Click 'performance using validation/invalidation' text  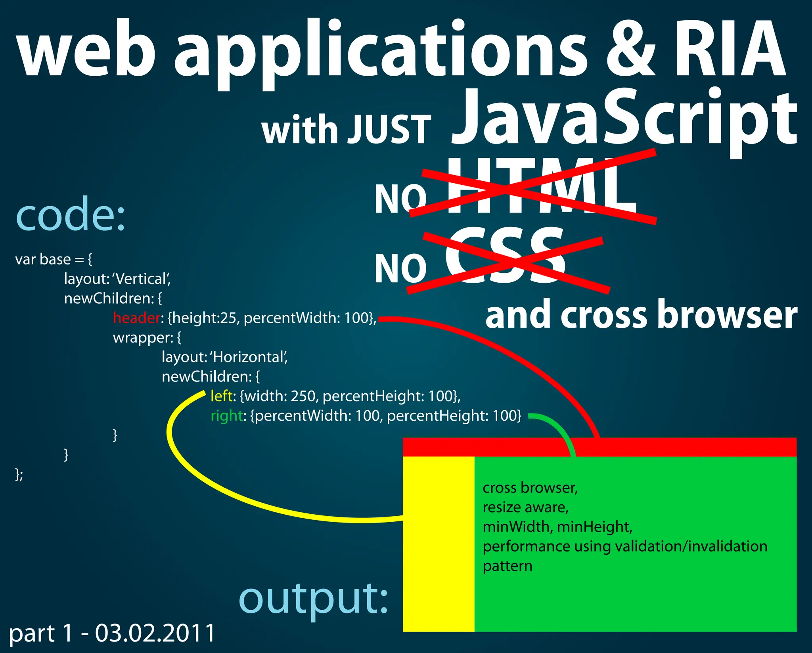point(625,546)
